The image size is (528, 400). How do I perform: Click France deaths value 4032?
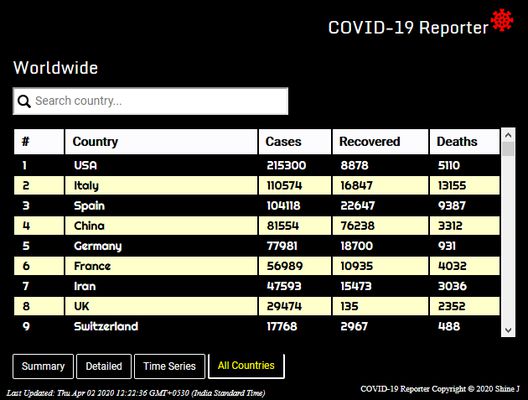click(x=452, y=266)
